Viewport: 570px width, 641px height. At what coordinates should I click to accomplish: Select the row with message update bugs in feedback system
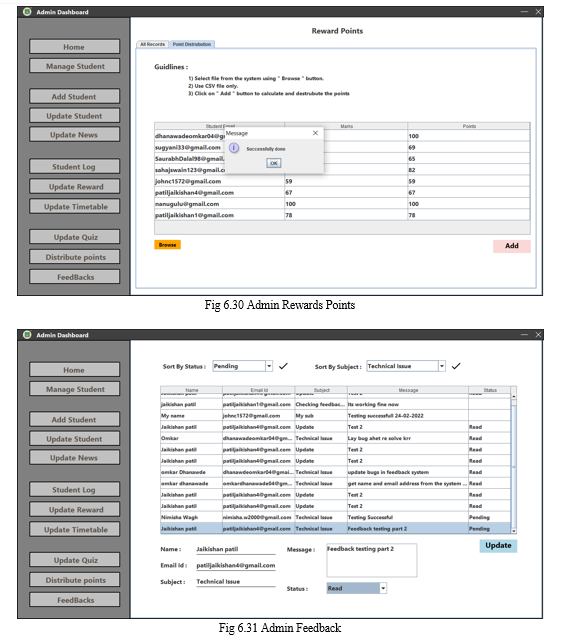pyautogui.click(x=335, y=472)
